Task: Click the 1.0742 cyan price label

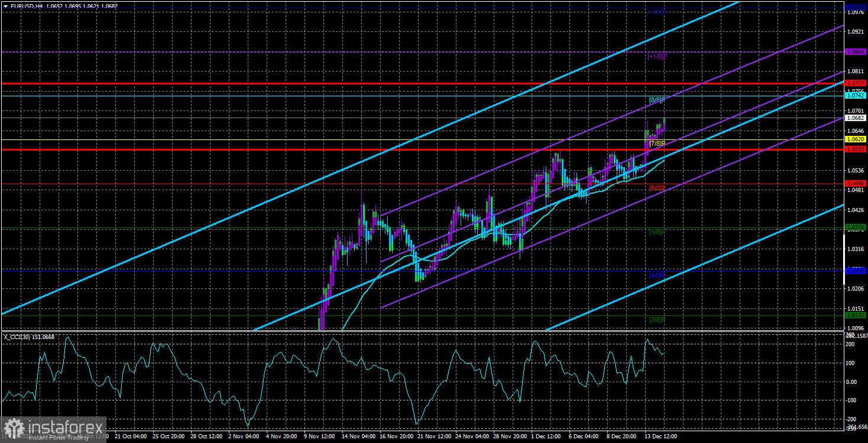Action: pos(856,95)
